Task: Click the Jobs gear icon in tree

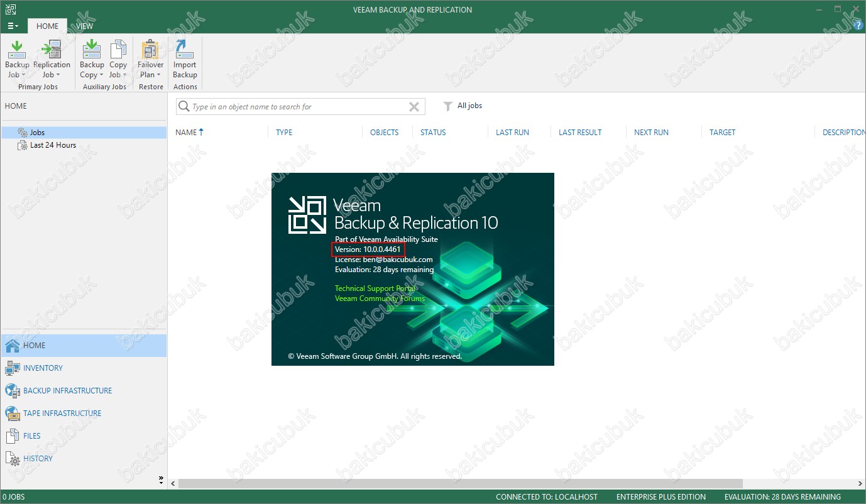Action: pos(23,133)
